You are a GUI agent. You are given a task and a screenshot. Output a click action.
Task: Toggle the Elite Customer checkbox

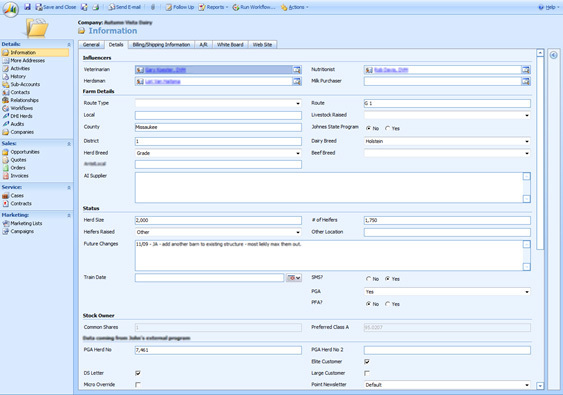pos(367,361)
